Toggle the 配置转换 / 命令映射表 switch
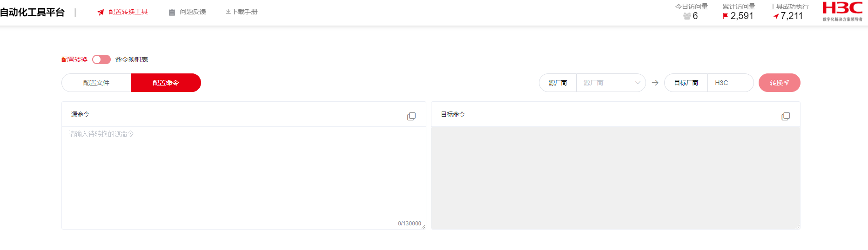Viewport: 868px width, 250px height. point(101,59)
